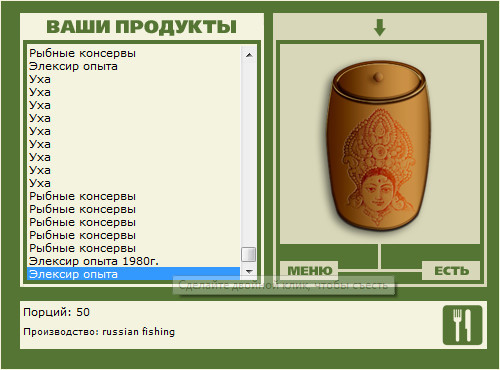Screen dimensions: 500x370
Task: Select the Уха row right below Элексир опыта
Action: click(x=133, y=79)
